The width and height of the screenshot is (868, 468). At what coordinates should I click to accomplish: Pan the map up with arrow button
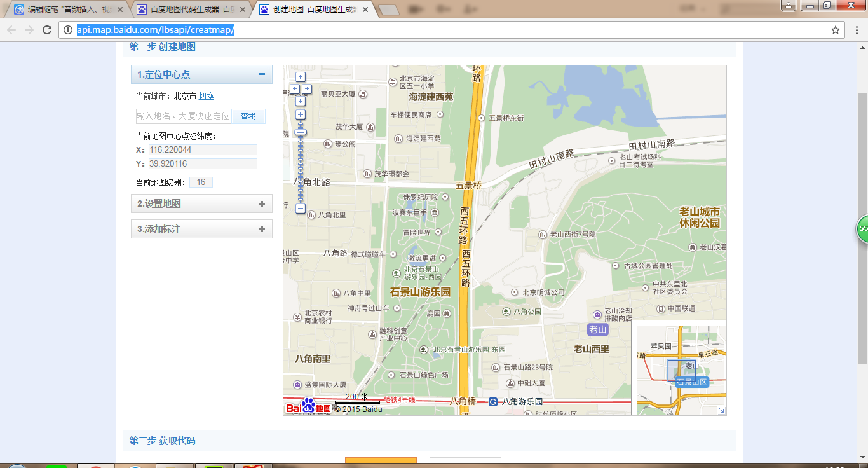click(301, 77)
